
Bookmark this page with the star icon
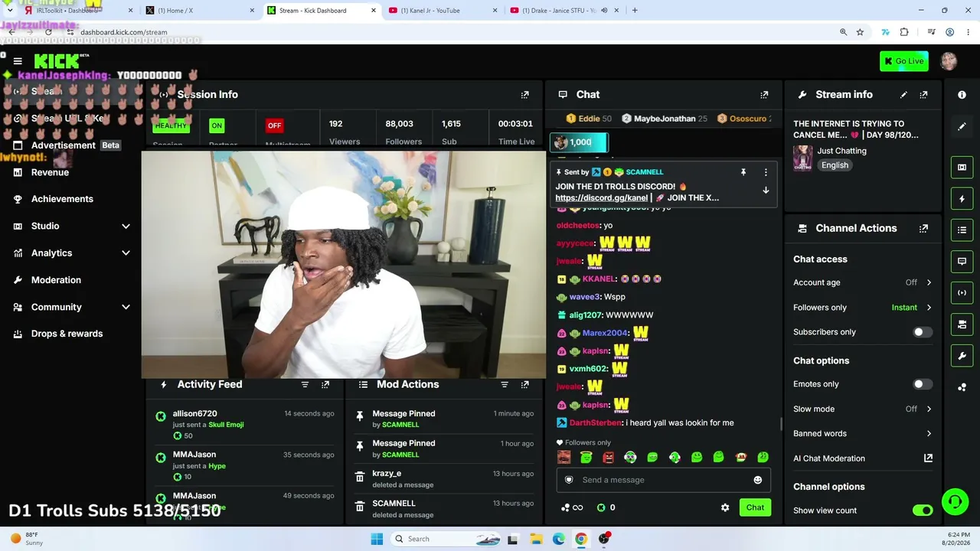pyautogui.click(x=860, y=32)
